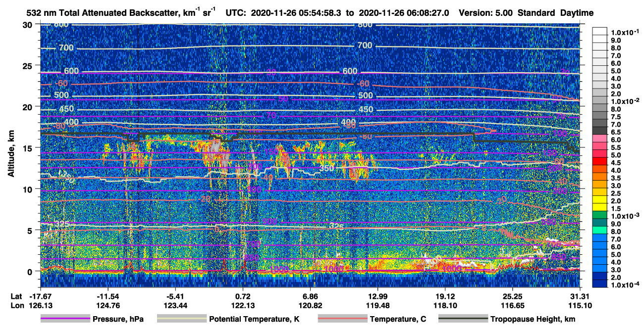Click the word 'Standard' in the header
Image resolution: width=644 pixels, height=330 pixels.
point(537,13)
